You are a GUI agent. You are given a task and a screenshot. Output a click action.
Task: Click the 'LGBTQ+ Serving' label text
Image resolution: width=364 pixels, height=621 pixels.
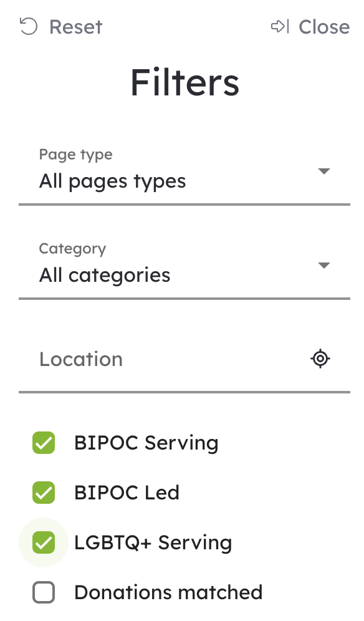point(153,542)
